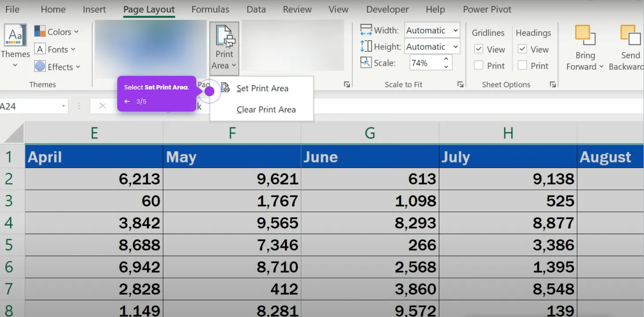Image resolution: width=644 pixels, height=317 pixels.
Task: Select cell with value 7,346
Action: coord(232,245)
